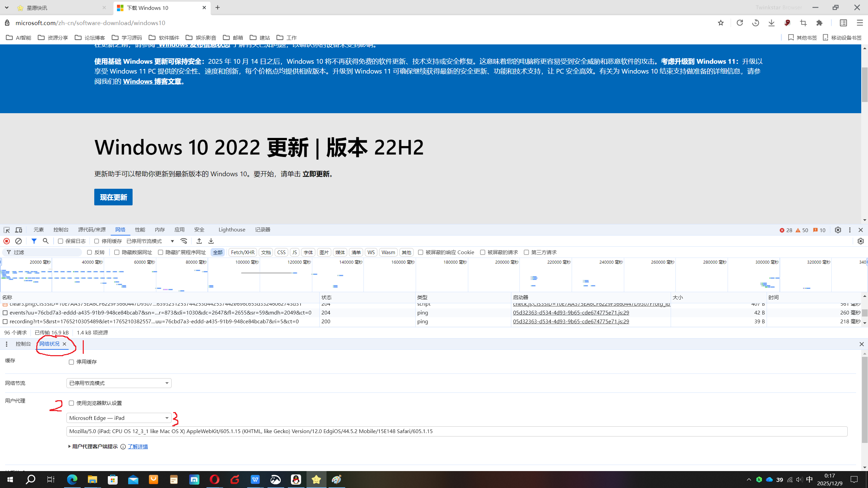Open DevTools settings gear icon

click(838, 230)
